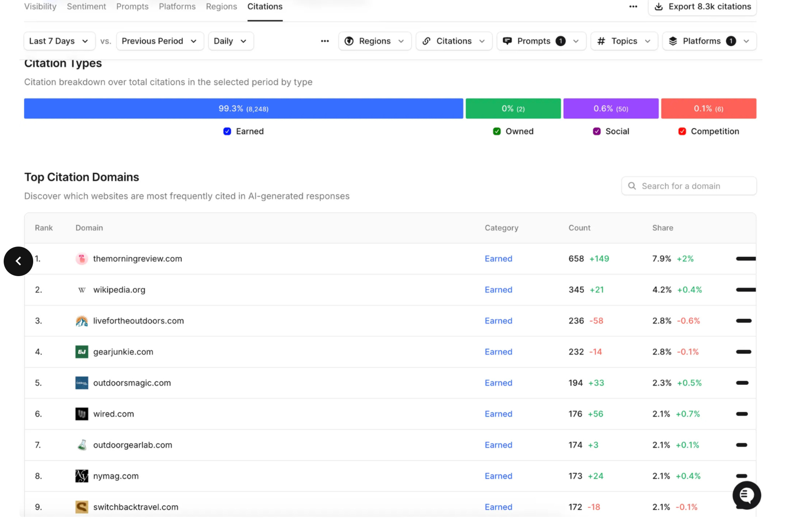Open the chat support bubble icon
The width and height of the screenshot is (812, 519).
(746, 495)
